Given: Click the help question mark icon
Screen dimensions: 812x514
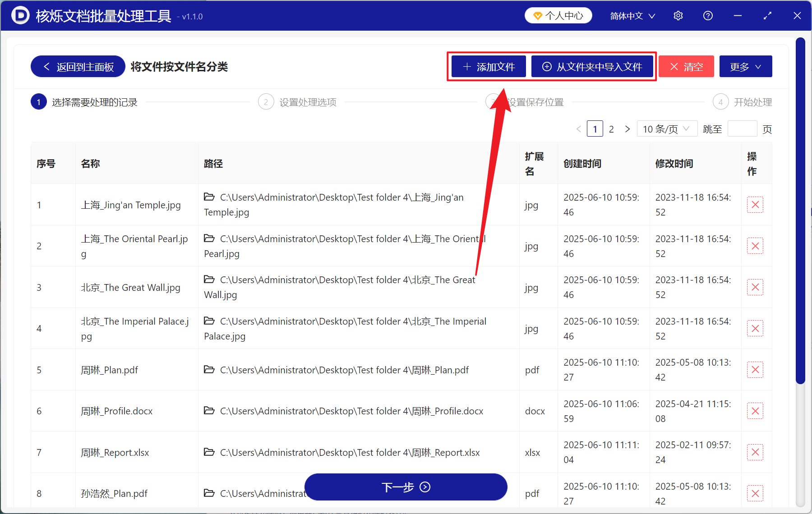Looking at the screenshot, I should pos(708,15).
